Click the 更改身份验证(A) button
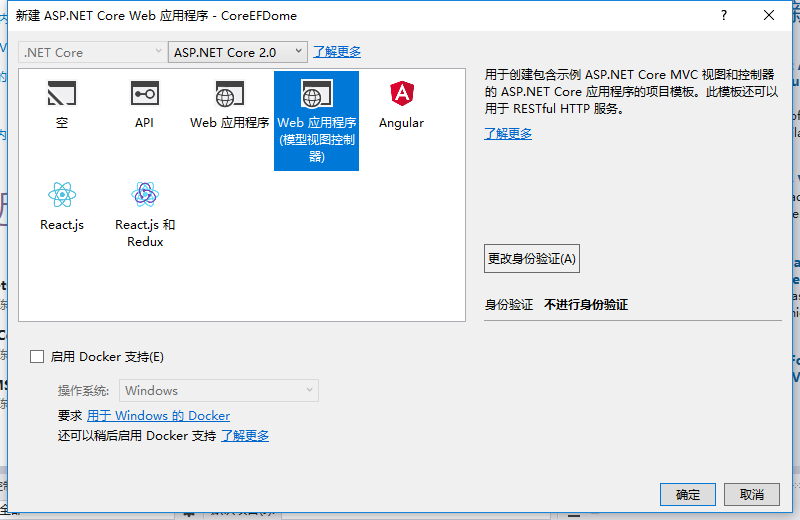The image size is (800, 520). pos(532,258)
